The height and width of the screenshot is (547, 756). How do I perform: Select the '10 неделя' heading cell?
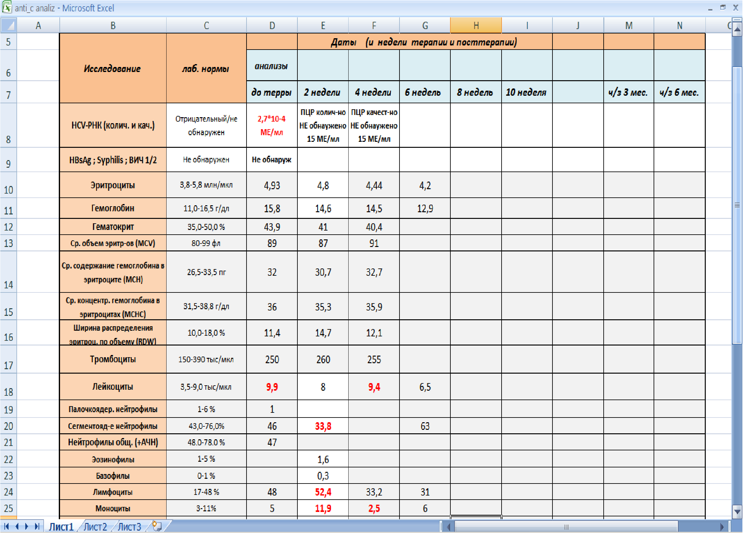coord(527,92)
